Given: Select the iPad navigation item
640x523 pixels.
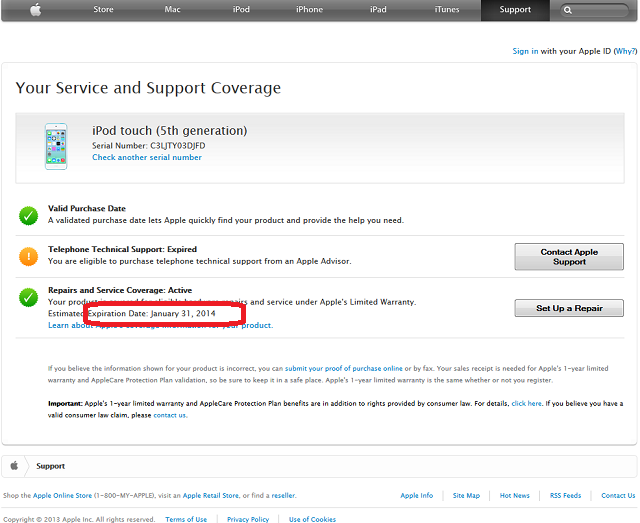Looking at the screenshot, I should 378,9.
